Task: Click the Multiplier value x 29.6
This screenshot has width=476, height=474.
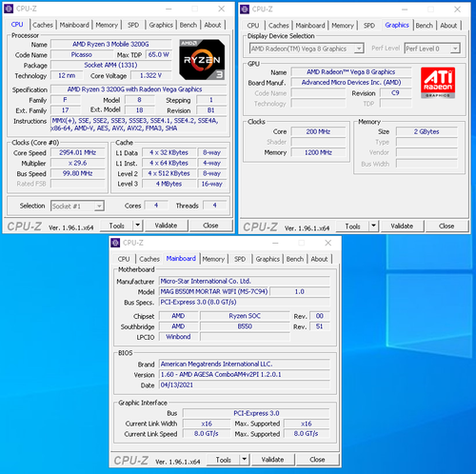Action: point(78,163)
